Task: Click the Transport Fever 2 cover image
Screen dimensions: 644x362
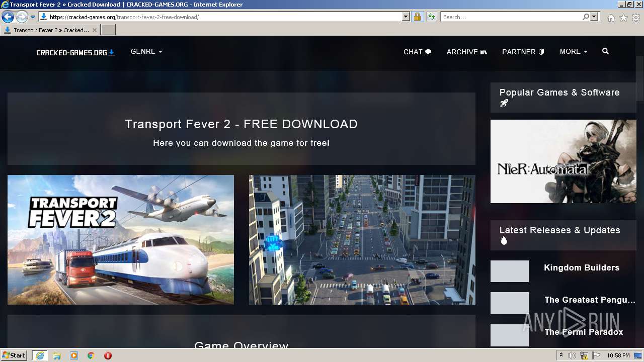Action: click(121, 240)
